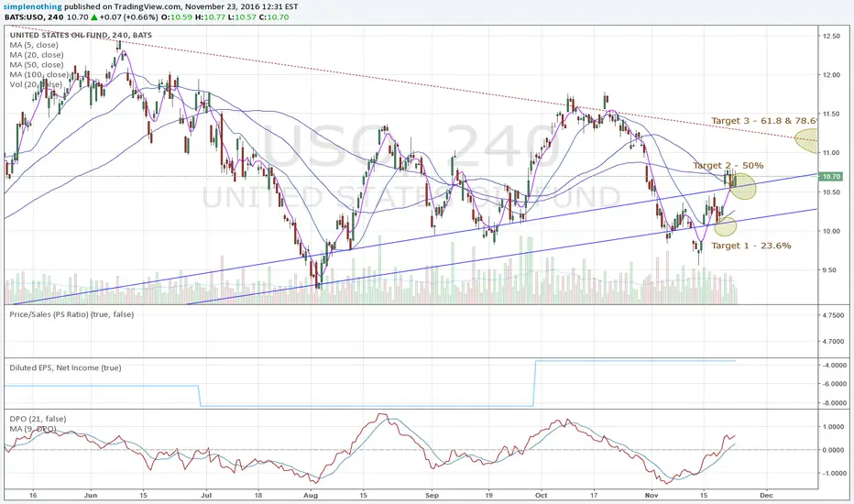Select the Diluted EPS, Net Income indicator label
Viewport: 854px width, 504px height.
(65, 367)
